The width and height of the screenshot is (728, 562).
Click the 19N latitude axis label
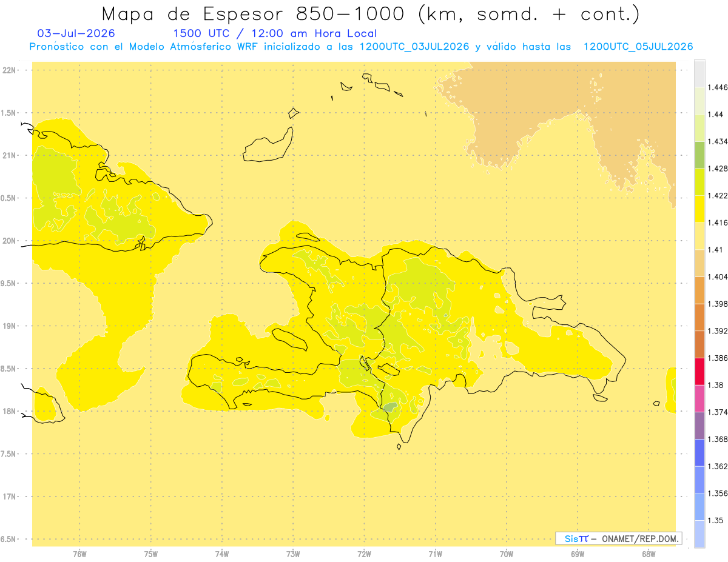click(x=10, y=326)
